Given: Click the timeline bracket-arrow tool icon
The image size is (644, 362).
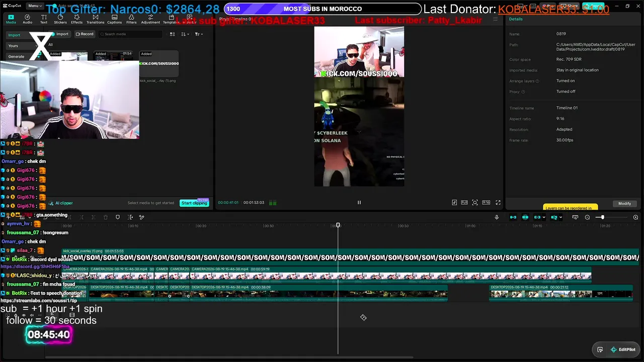Looking at the screenshot, I should pyautogui.click(x=130, y=217).
